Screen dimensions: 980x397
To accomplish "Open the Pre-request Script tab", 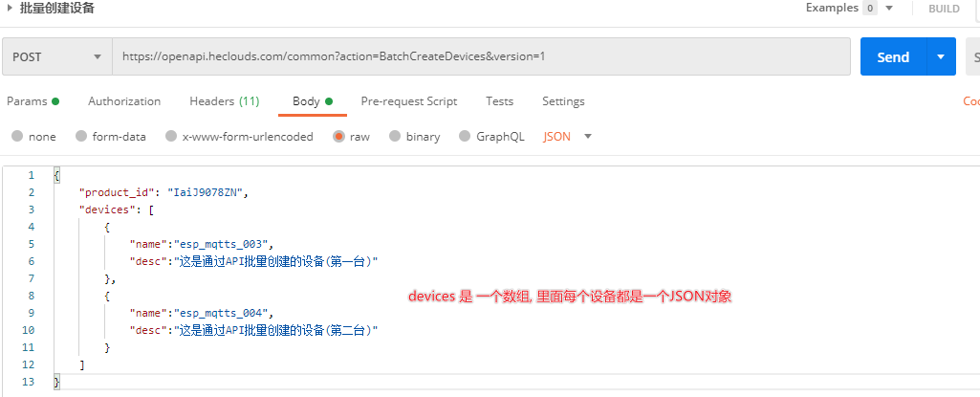I will 408,101.
